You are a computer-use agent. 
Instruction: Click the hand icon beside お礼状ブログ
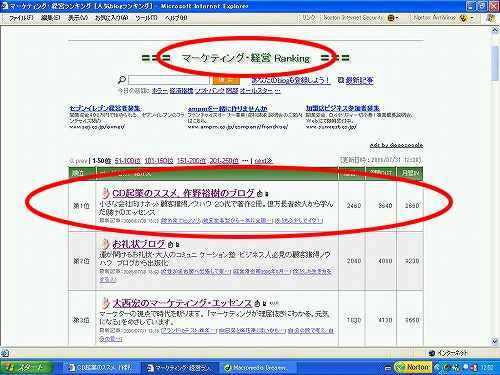105,244
